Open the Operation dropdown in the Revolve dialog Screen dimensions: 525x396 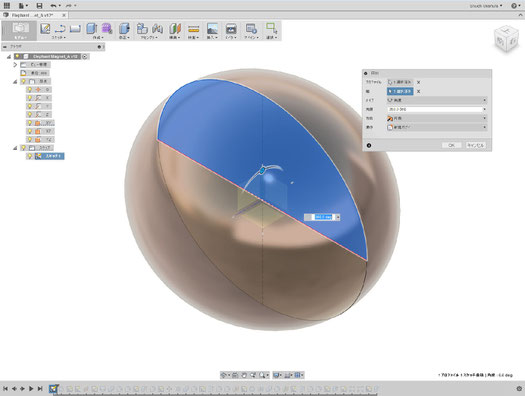[x=437, y=127]
